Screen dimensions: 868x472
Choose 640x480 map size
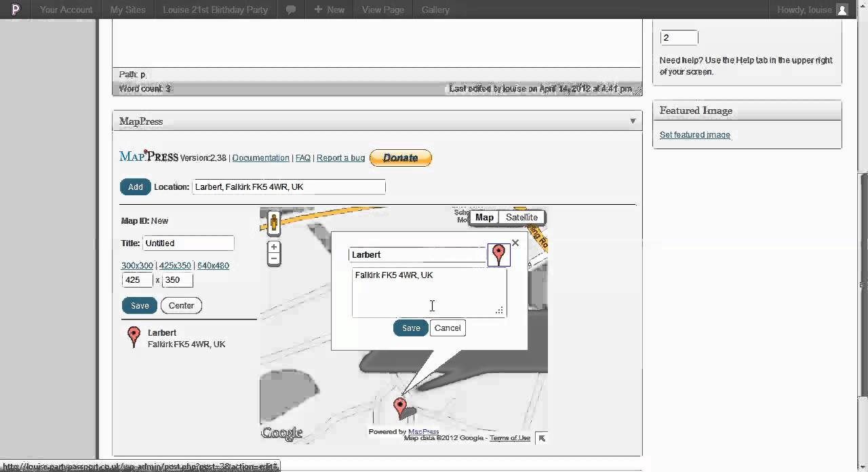[213, 266]
